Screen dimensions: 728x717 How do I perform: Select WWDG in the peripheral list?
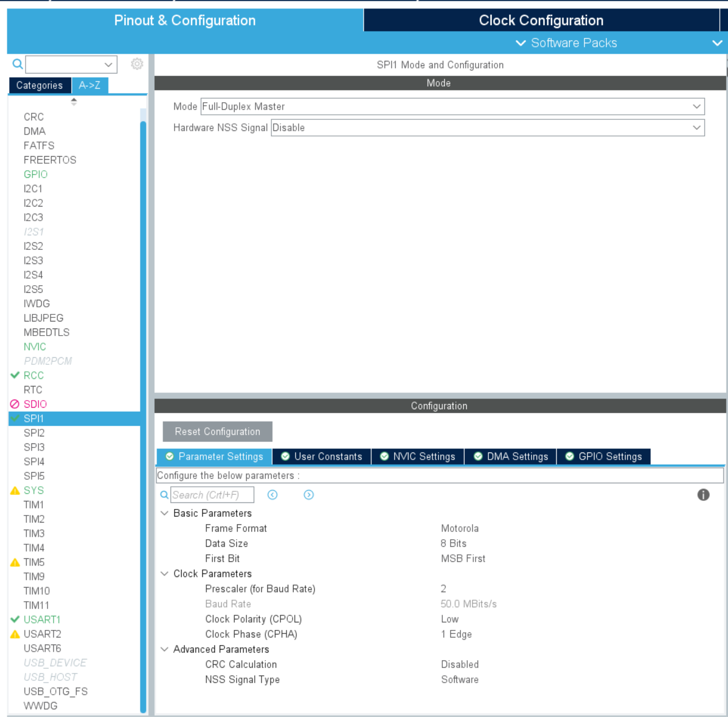[x=40, y=705]
